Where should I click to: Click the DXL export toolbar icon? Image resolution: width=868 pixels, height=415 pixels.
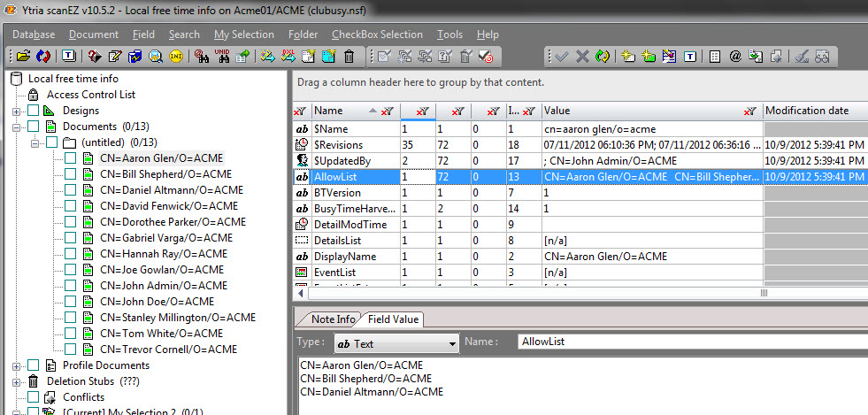pos(288,57)
